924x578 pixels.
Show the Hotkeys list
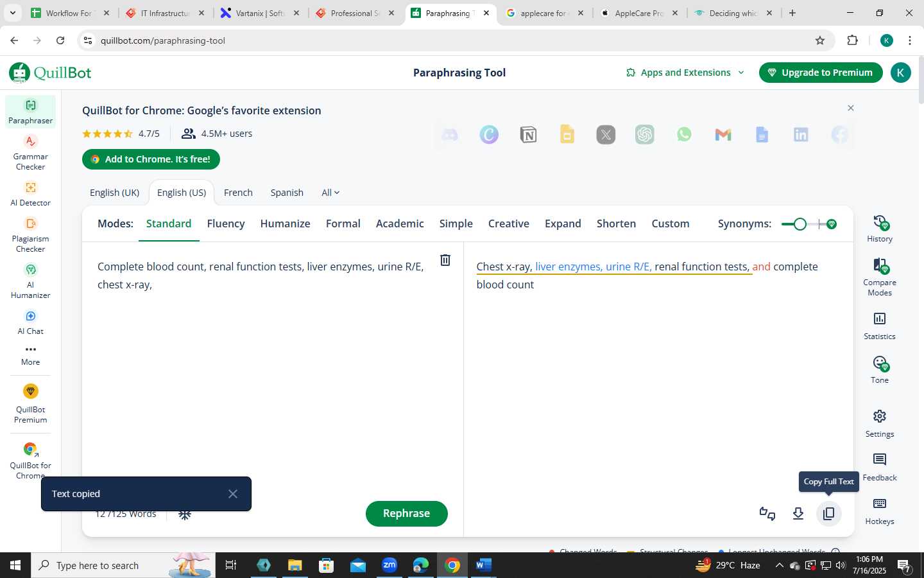(879, 511)
